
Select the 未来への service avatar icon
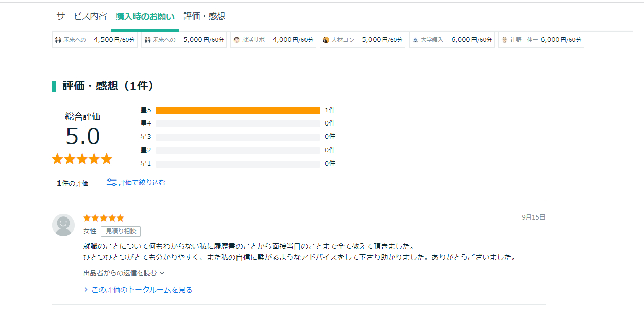pyautogui.click(x=58, y=39)
